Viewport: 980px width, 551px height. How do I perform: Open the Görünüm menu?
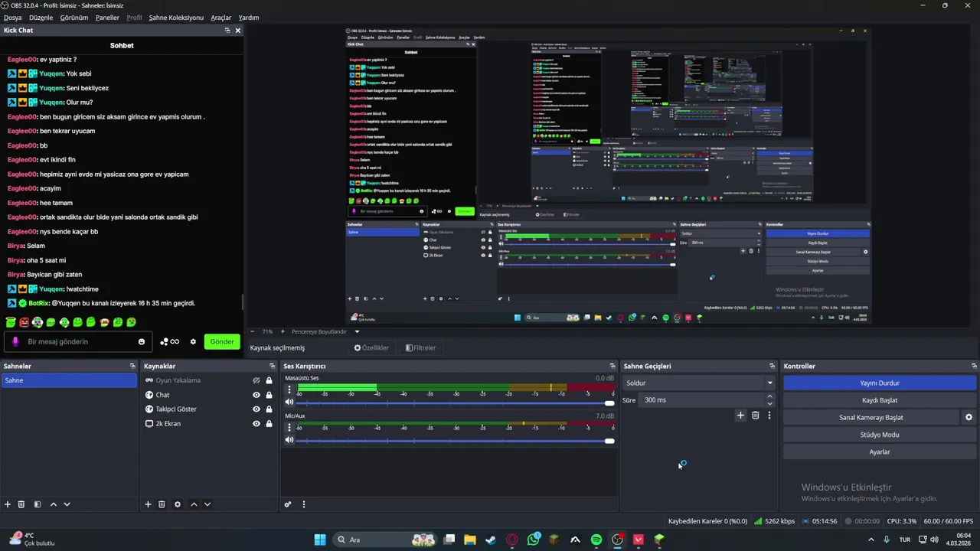tap(74, 18)
